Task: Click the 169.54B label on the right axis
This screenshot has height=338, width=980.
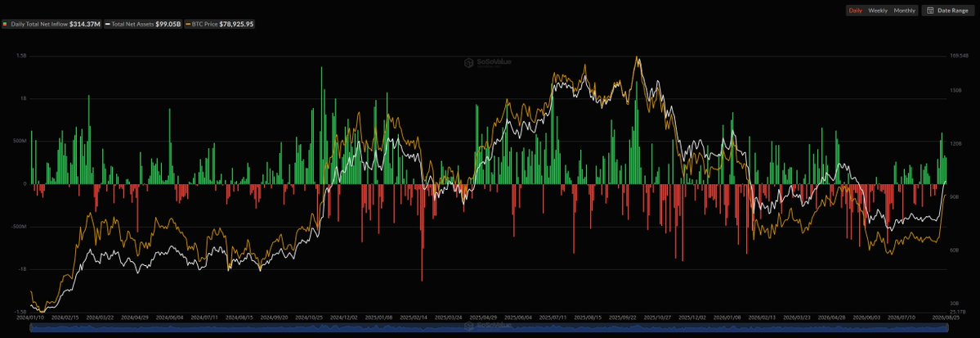Action: click(x=959, y=56)
